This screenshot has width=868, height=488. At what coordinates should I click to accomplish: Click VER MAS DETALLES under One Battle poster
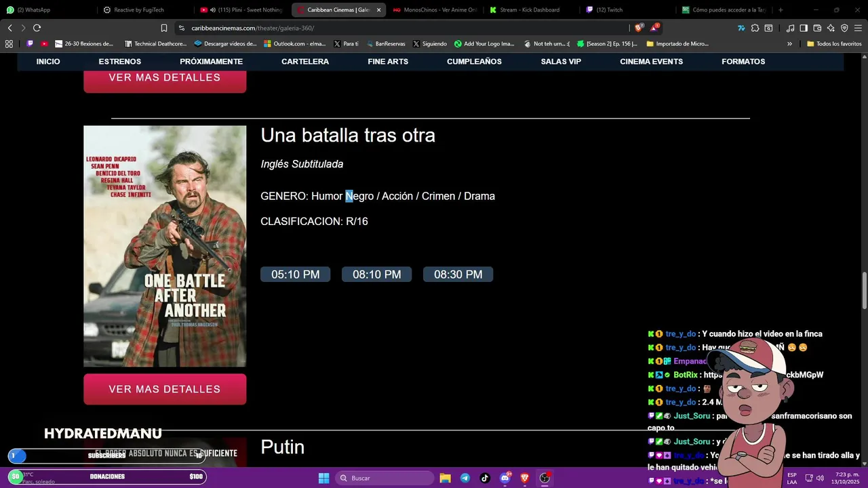[165, 389]
